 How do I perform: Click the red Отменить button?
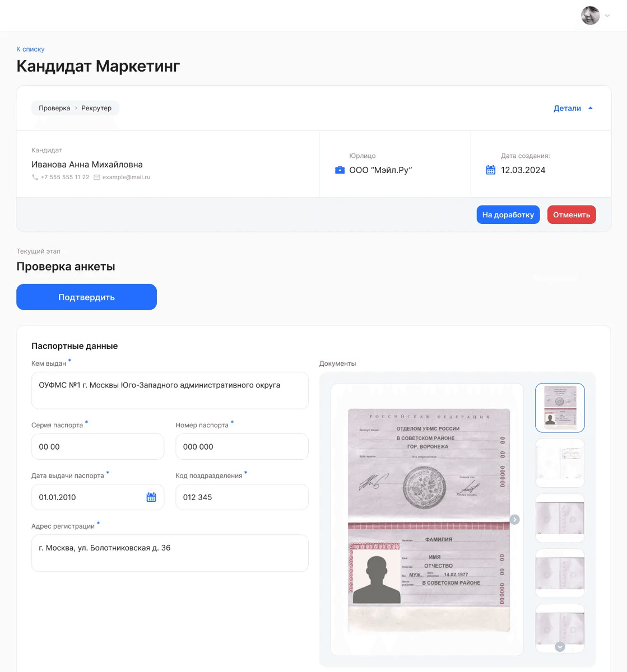[572, 214]
